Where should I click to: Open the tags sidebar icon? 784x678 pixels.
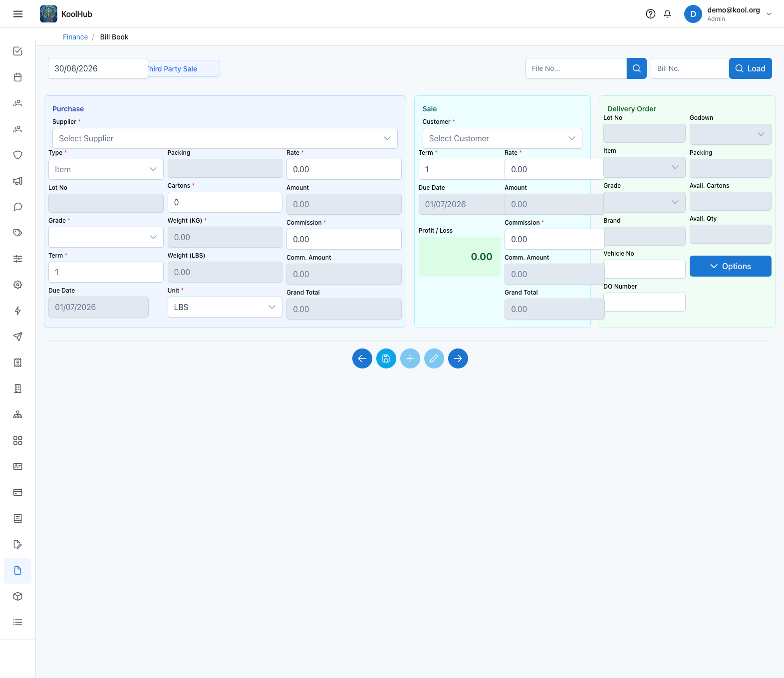tap(18, 233)
